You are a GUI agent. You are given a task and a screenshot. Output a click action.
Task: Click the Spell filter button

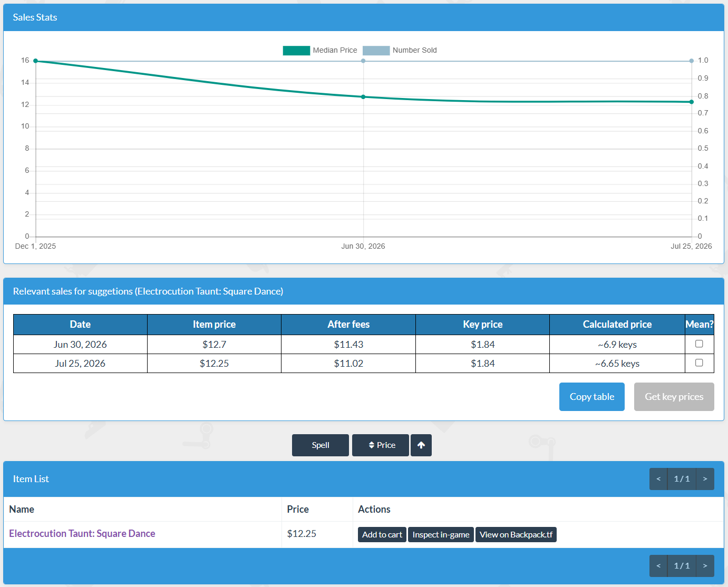[321, 445]
